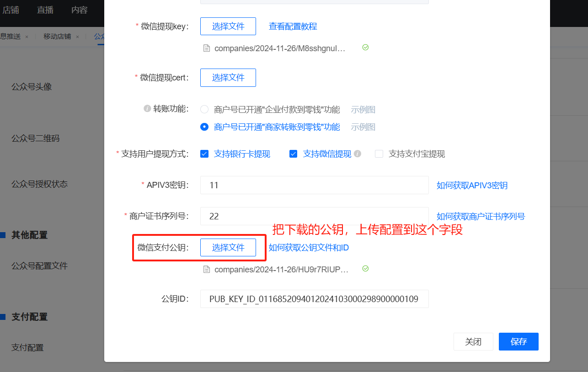Click into the 公钥ID input field
This screenshot has width=588, height=372.
(x=314, y=299)
